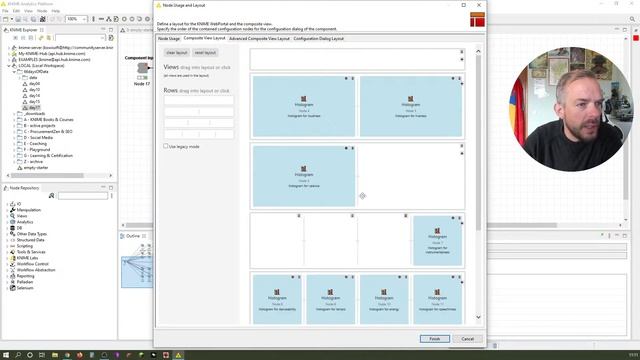This screenshot has width=640, height=360.
Task: Expand the Workflow Control category
Action: [7, 264]
